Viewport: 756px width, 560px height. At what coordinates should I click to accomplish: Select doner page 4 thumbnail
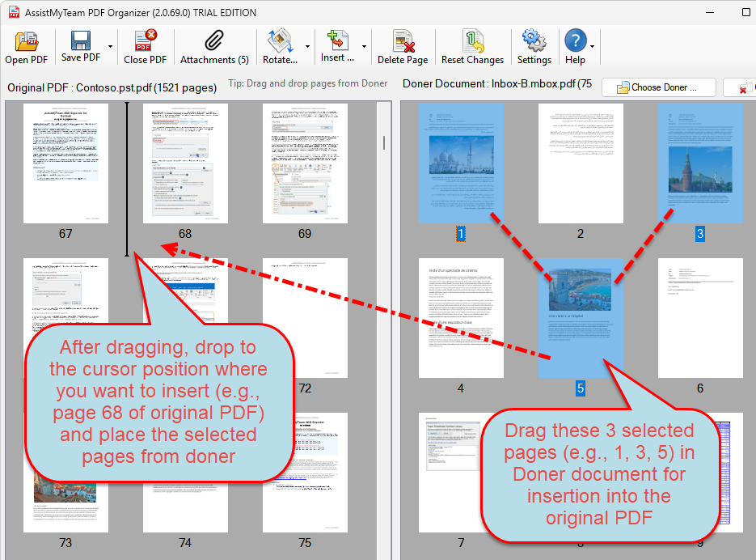pyautogui.click(x=461, y=318)
